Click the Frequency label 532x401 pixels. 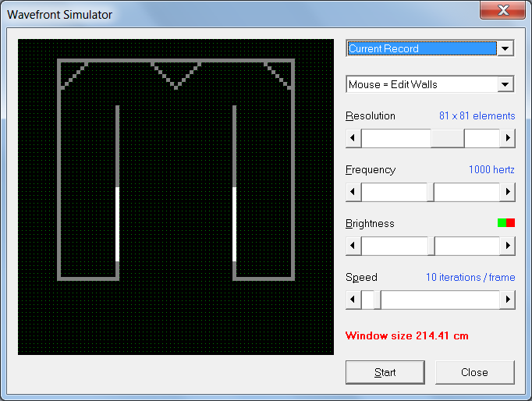pos(371,169)
